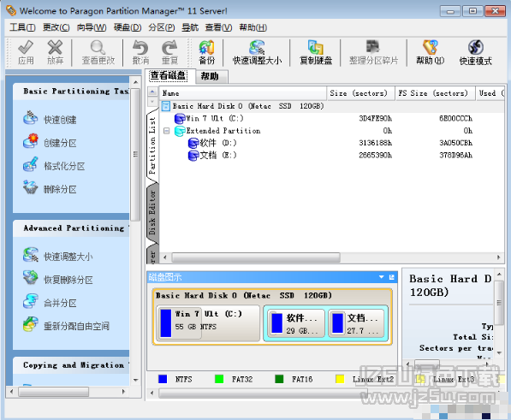The height and width of the screenshot is (420, 511).
Task: Select 软件 (D:) partition in list
Action: [332, 143]
